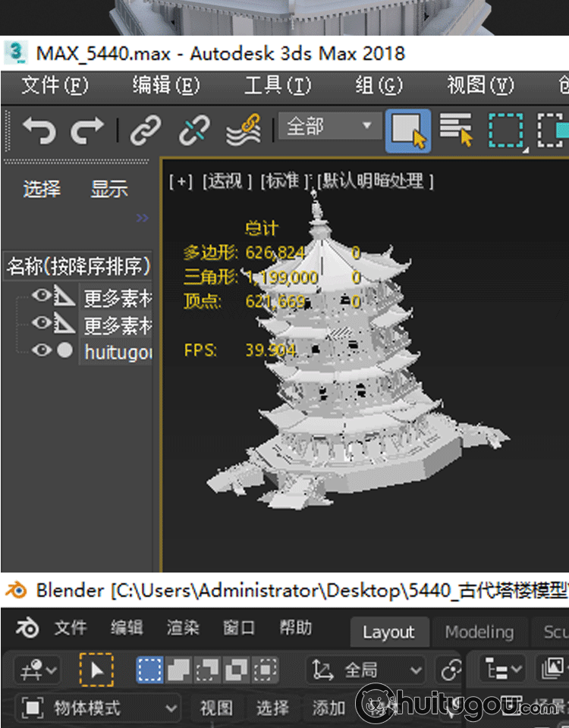Open the 文件(F) menu in 3ds Max
The height and width of the screenshot is (728, 569).
(55, 86)
